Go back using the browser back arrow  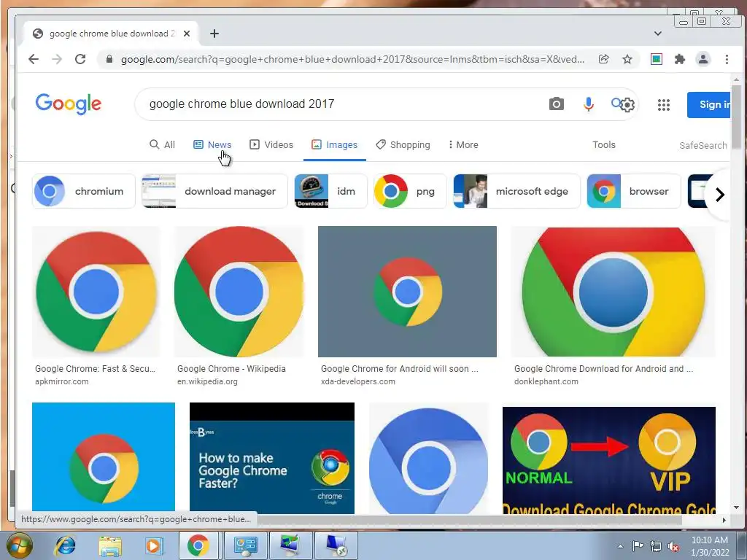coord(34,59)
